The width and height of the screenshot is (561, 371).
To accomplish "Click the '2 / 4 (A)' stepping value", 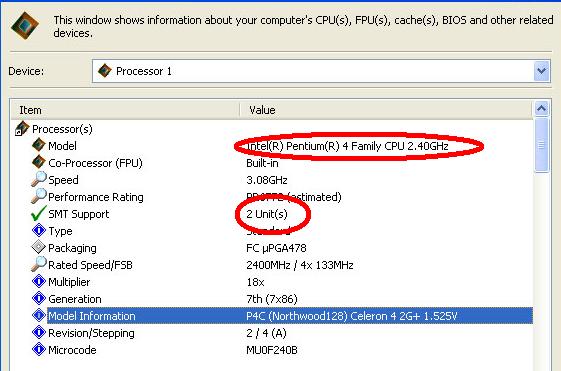I will point(267,333).
